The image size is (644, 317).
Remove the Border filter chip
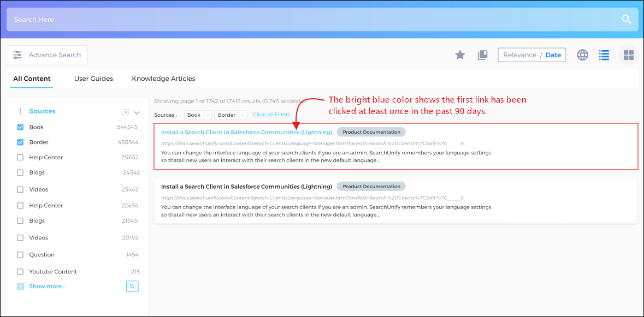pos(243,115)
